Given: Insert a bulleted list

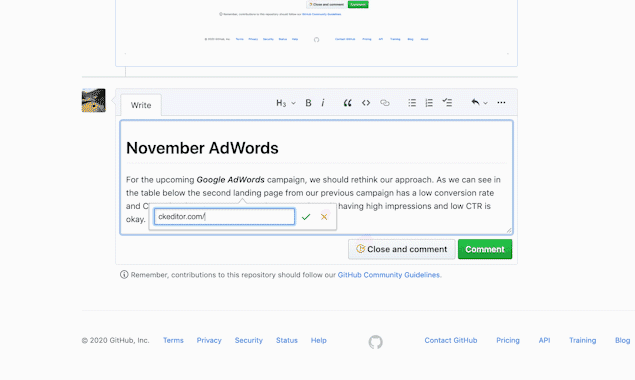Looking at the screenshot, I should [x=412, y=103].
